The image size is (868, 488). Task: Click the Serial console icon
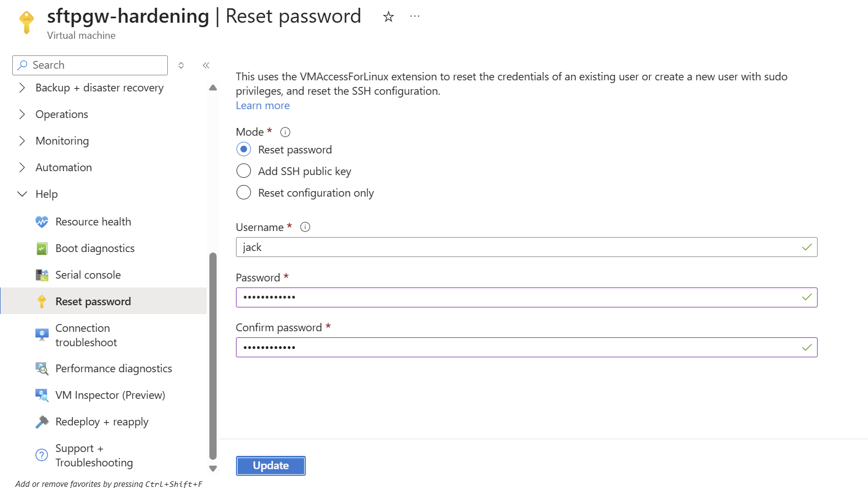click(x=42, y=275)
